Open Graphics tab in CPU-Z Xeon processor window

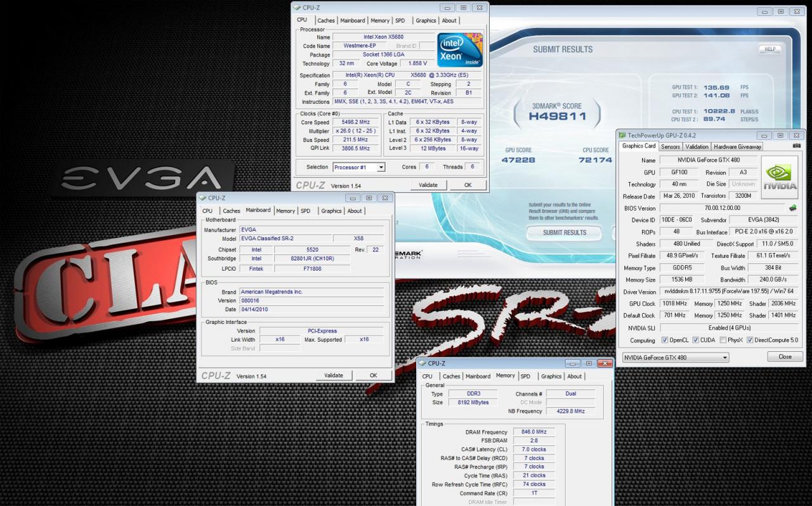(x=426, y=20)
